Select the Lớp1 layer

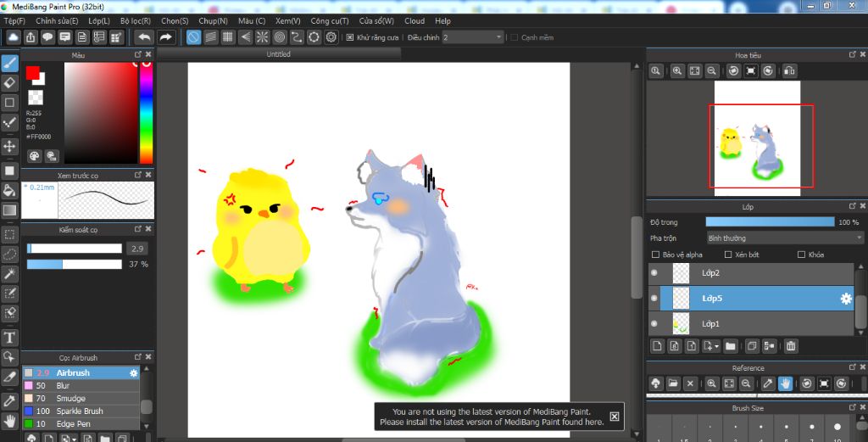point(751,323)
